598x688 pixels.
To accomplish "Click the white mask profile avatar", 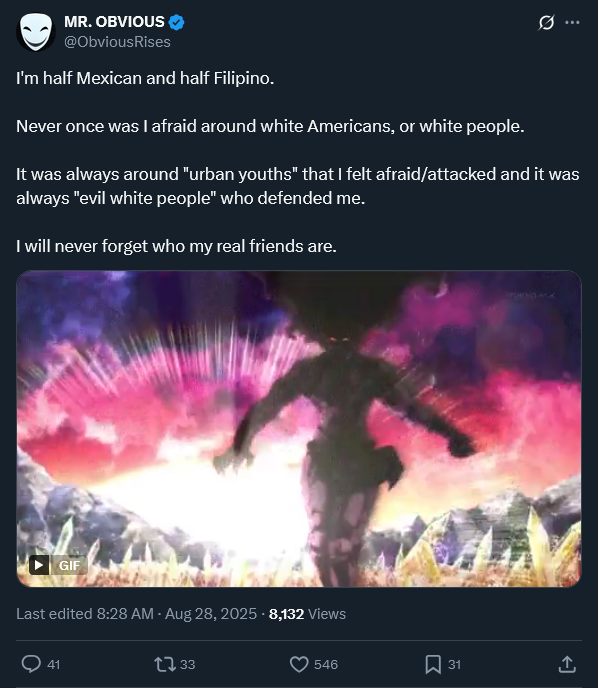I will [36, 32].
